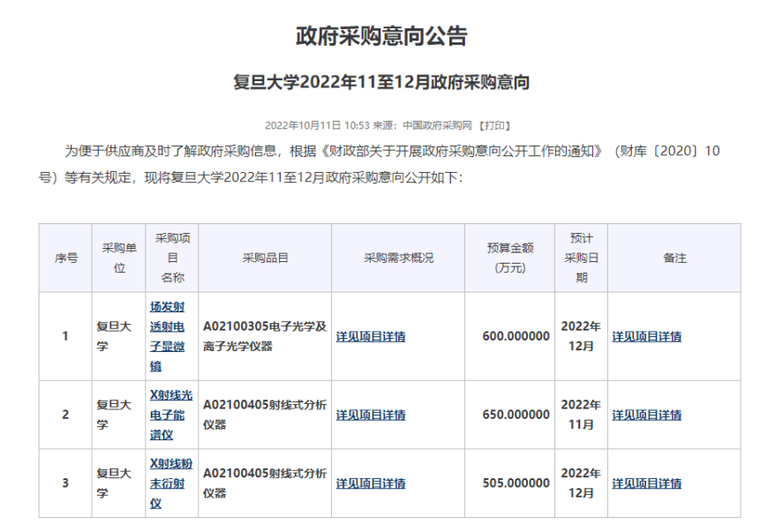The height and width of the screenshot is (532, 783).
Task: Click 2022年12月 date in row 1
Action: pyautogui.click(x=581, y=336)
